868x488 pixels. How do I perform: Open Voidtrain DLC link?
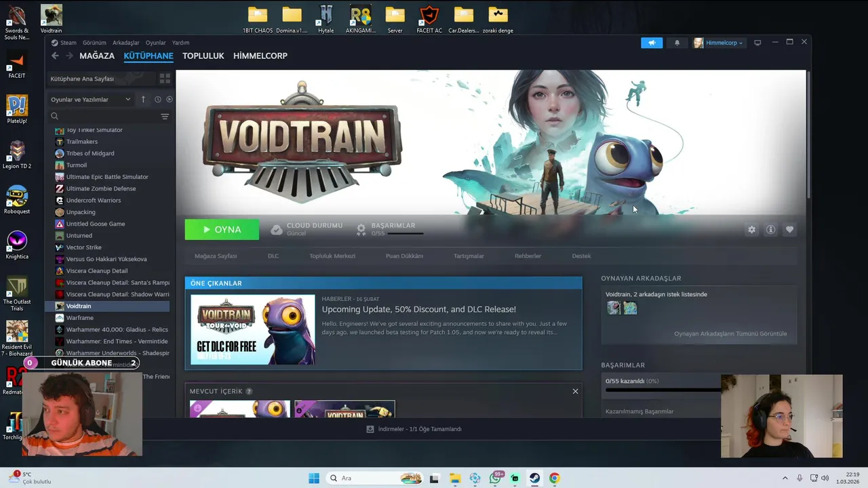(x=273, y=256)
